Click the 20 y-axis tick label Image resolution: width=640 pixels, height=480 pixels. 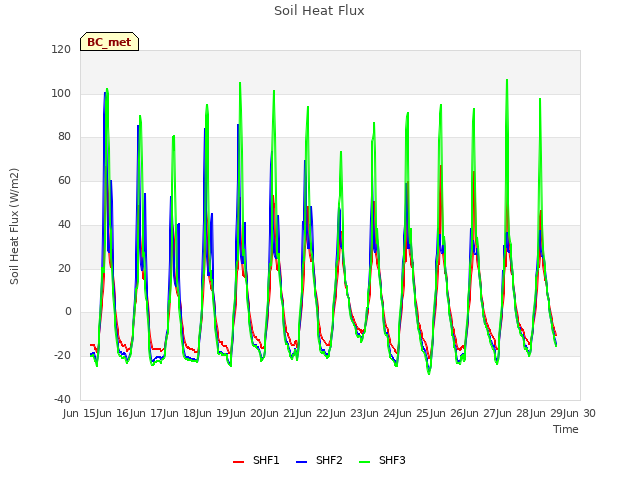pyautogui.click(x=64, y=269)
